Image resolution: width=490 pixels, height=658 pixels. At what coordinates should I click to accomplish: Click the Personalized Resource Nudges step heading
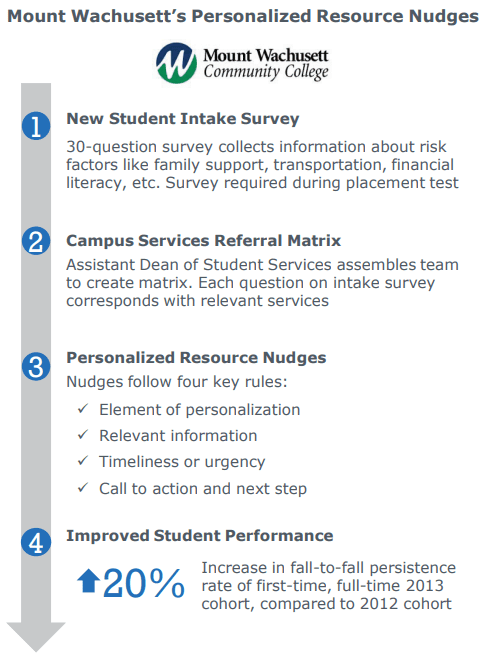(x=196, y=358)
